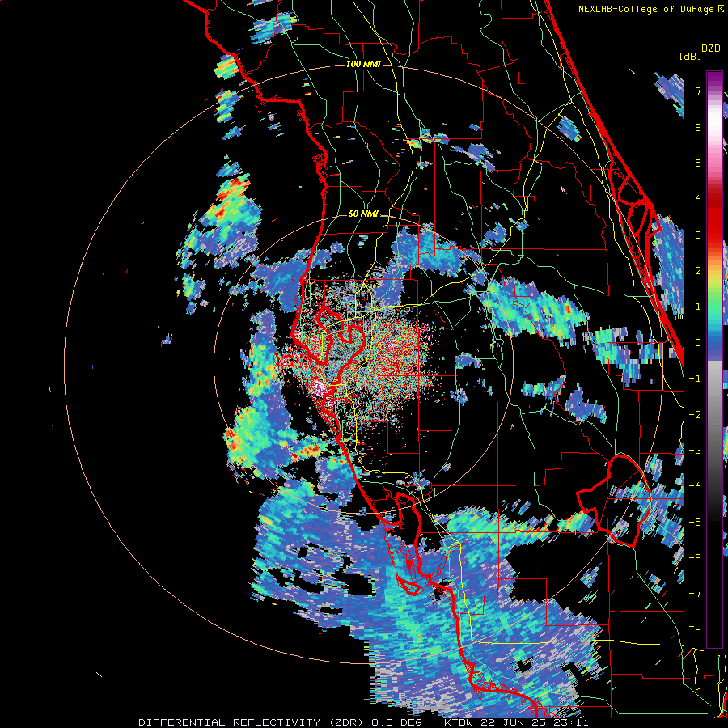This screenshot has height=728, width=728.
Task: Click the color scale bar legend
Action: 714,359
